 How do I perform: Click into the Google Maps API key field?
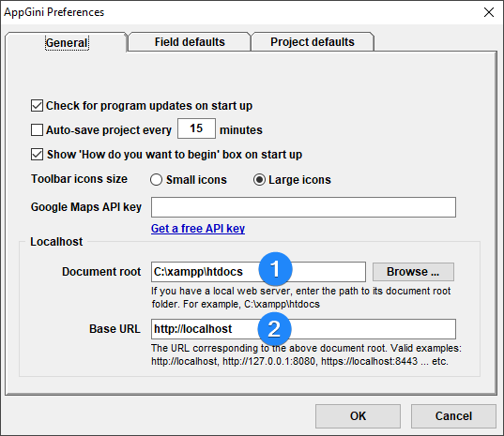click(x=303, y=207)
